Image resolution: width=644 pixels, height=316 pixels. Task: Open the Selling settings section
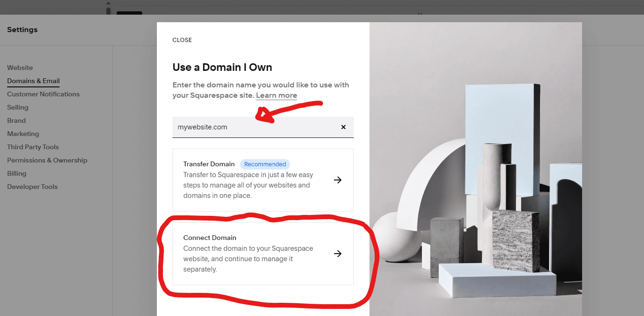17,107
